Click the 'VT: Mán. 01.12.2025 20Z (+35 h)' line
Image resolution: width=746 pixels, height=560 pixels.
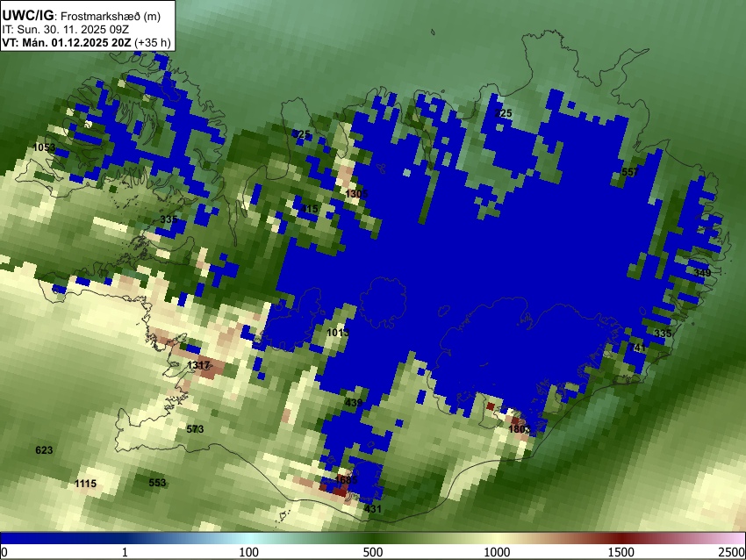click(86, 42)
